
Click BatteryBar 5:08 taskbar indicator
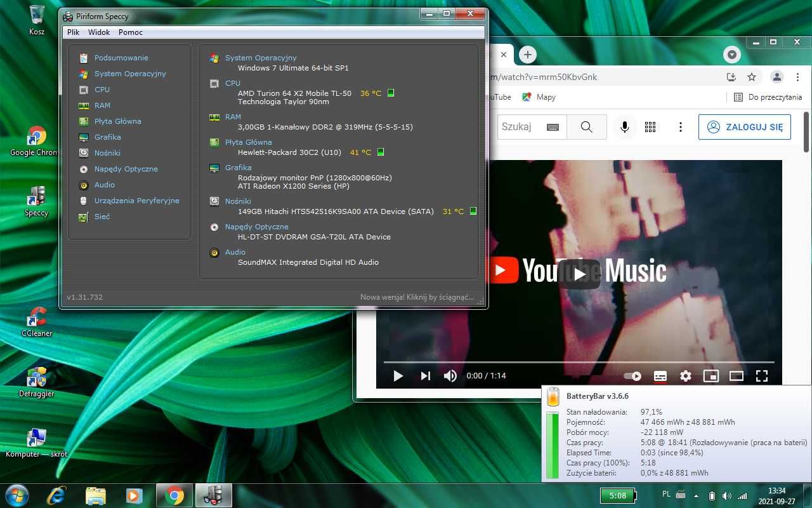pos(617,495)
